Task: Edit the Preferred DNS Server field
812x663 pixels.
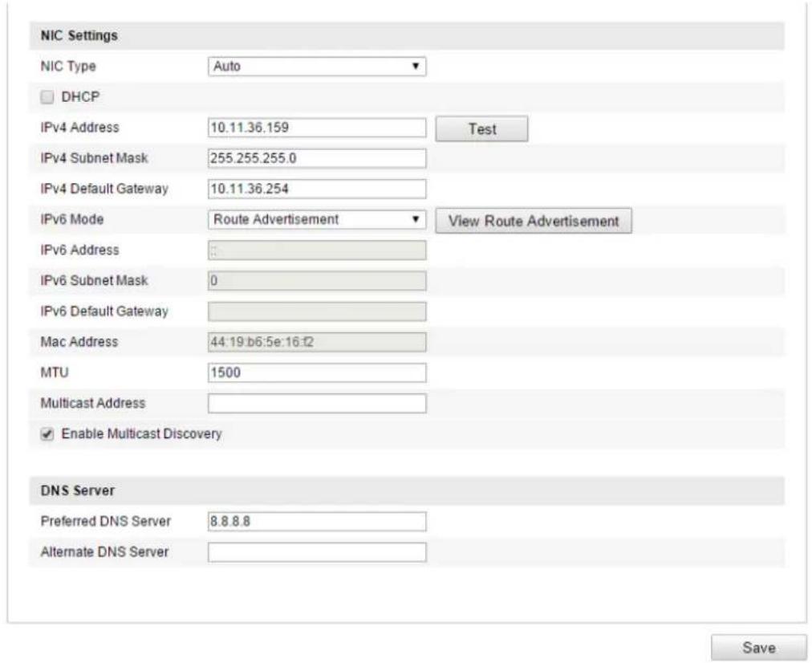Action: (317, 521)
